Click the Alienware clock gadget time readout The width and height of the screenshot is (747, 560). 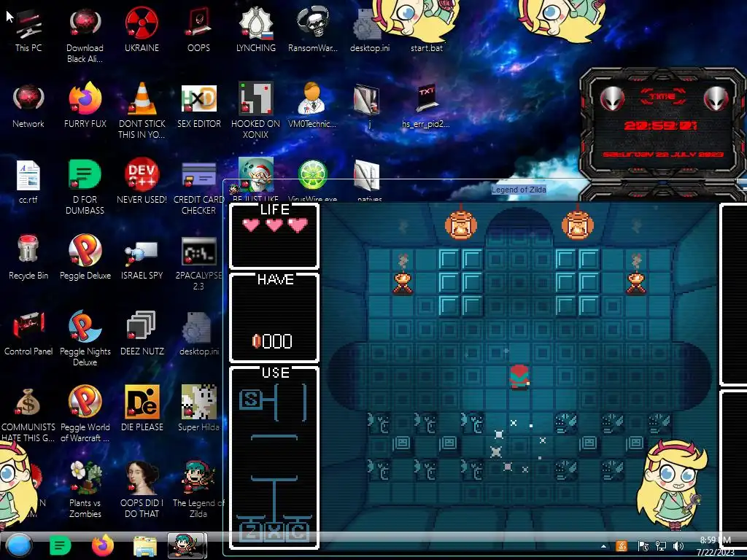(x=661, y=125)
